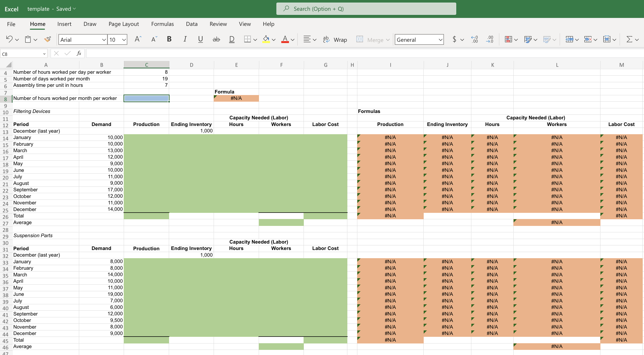This screenshot has height=355, width=644.
Task: Click the Filtering Devices label cell
Action: coord(46,111)
